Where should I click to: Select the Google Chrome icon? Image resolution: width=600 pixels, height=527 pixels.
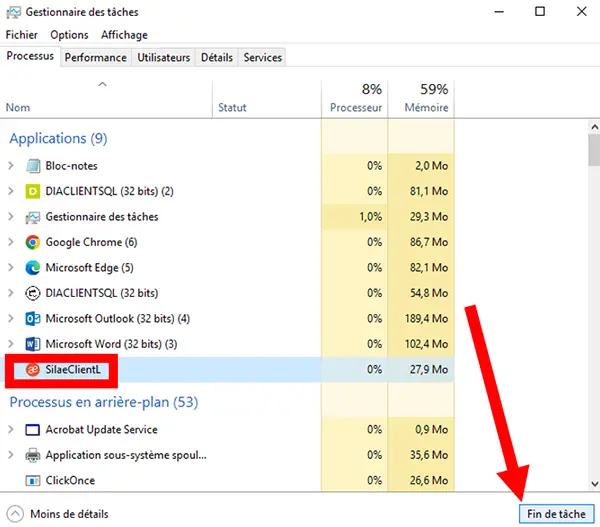pyautogui.click(x=33, y=242)
